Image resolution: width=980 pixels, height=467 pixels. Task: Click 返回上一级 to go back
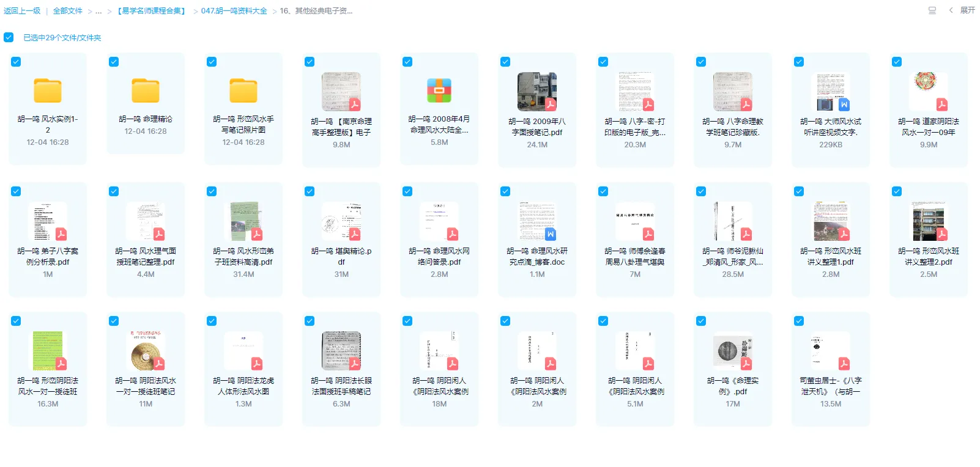(x=22, y=11)
